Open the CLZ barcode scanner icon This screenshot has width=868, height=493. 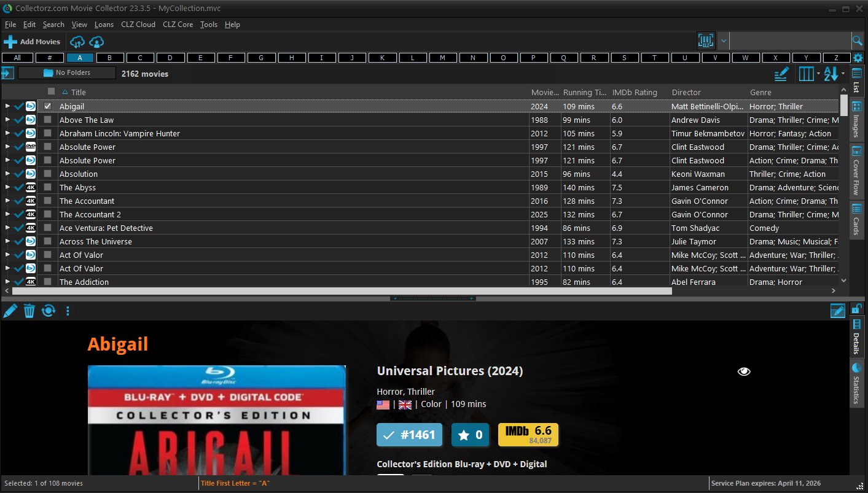pyautogui.click(x=706, y=41)
